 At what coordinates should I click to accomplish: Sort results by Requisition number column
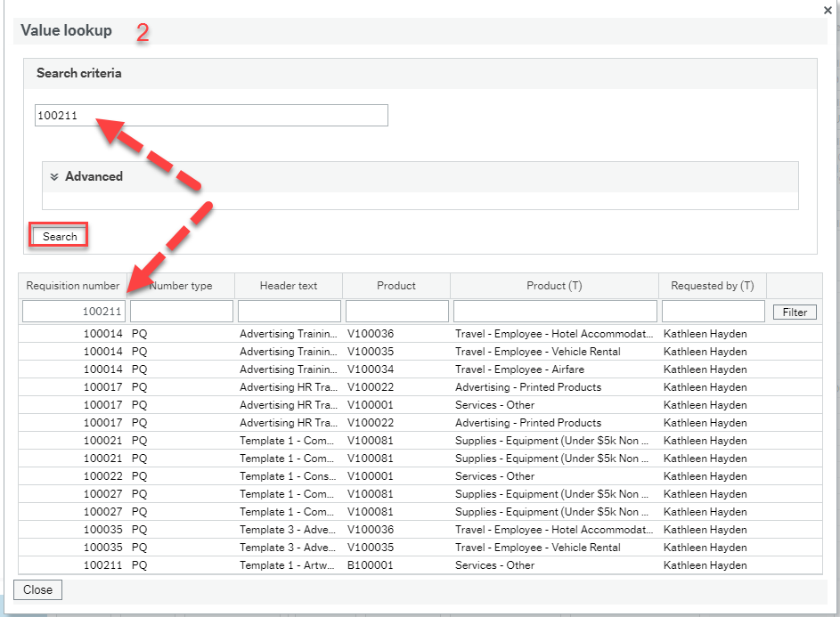pyautogui.click(x=72, y=285)
